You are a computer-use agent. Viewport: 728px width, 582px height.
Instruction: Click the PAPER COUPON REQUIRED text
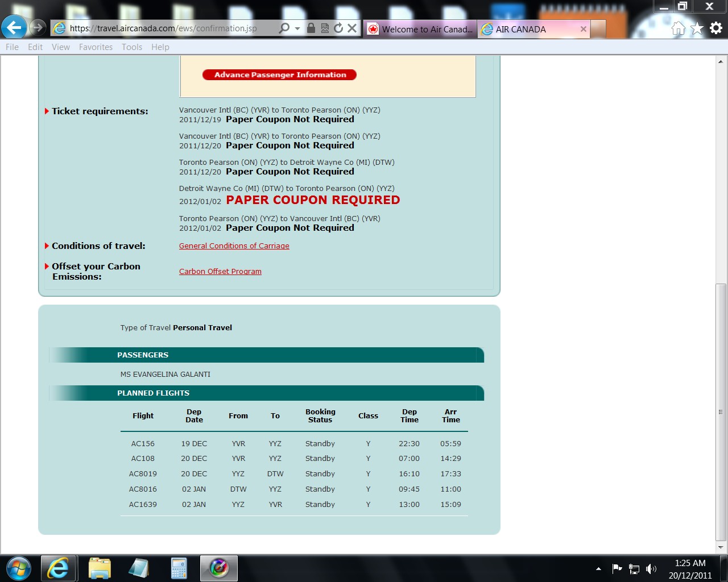pos(313,200)
